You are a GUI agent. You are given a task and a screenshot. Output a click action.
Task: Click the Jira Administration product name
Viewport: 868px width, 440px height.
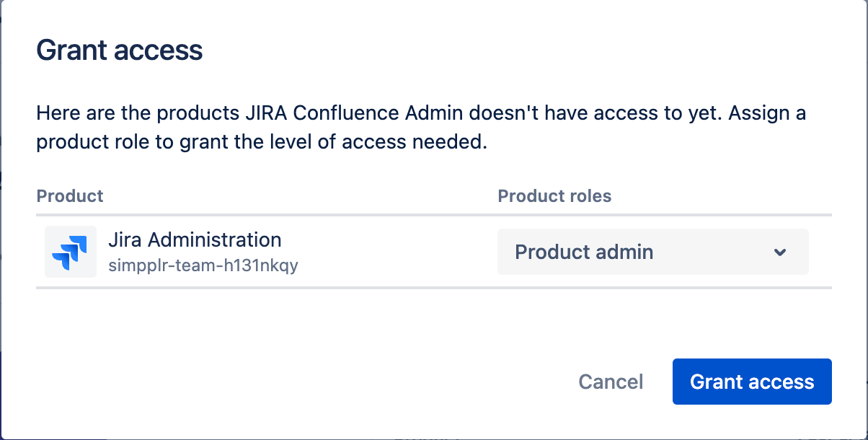(195, 239)
